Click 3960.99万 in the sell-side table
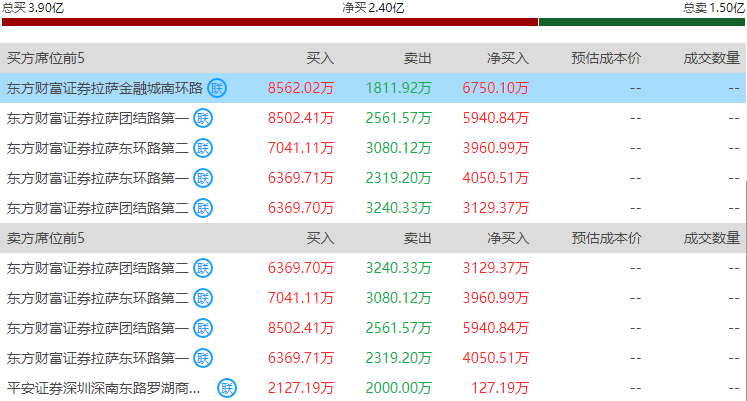 coord(495,298)
